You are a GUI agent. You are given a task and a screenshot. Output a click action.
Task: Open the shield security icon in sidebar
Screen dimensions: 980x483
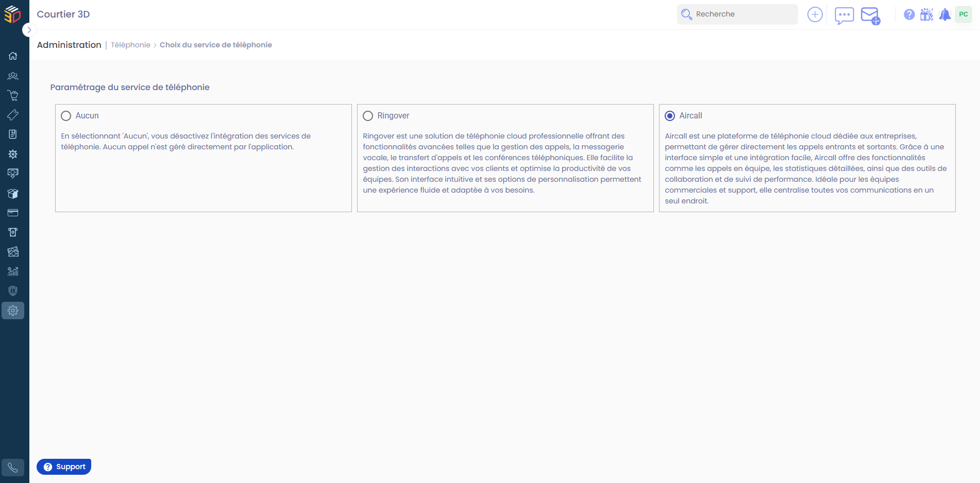coord(13,291)
